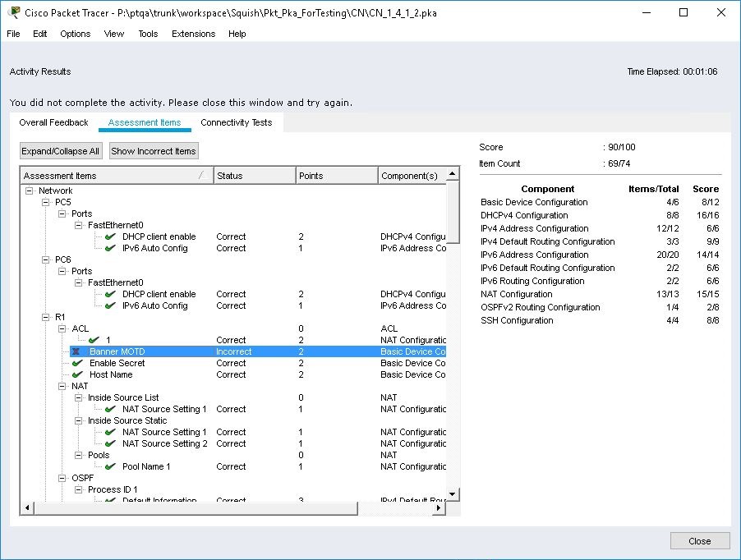The image size is (741, 560).
Task: Switch to the Connectivity Tests tab
Action: coord(237,122)
